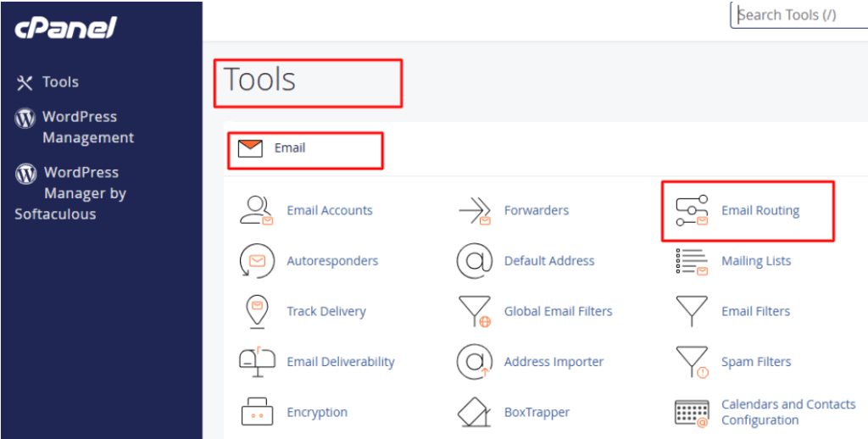868x439 pixels.
Task: Open the Email Routing link
Action: coord(760,210)
